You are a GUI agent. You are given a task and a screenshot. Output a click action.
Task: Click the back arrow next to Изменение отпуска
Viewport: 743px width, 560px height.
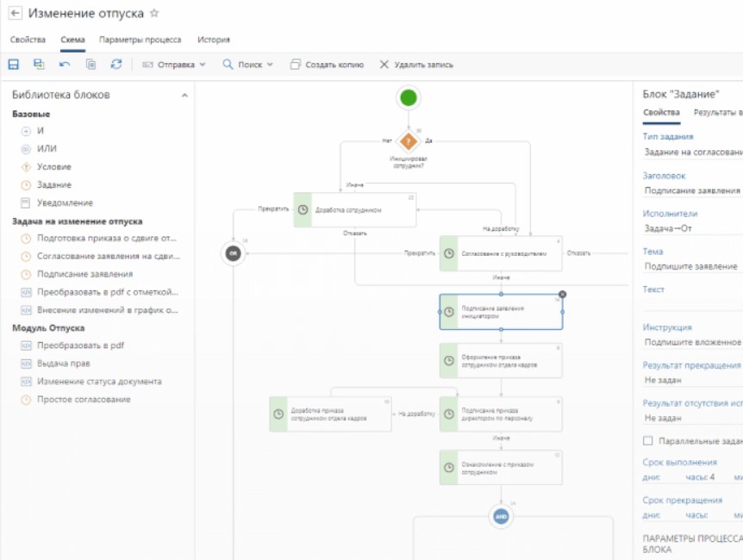coord(16,13)
